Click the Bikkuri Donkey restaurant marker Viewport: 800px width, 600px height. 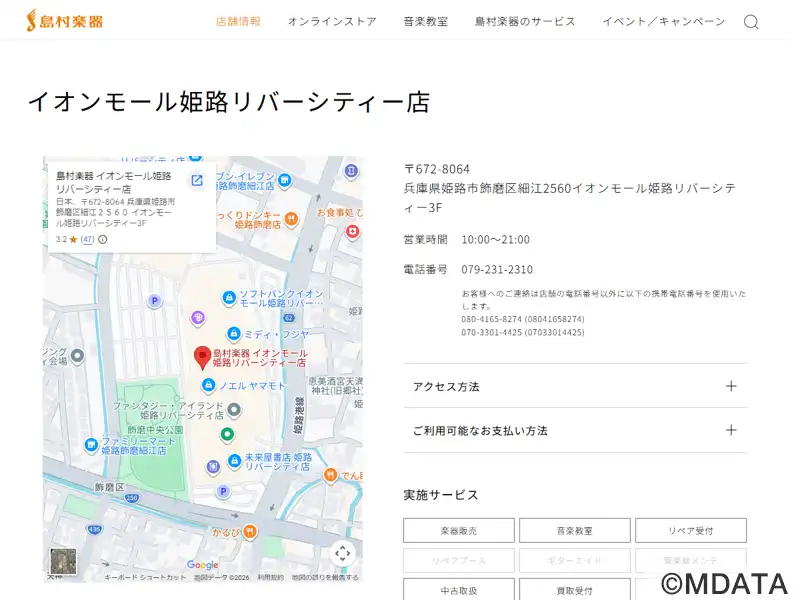(291, 219)
